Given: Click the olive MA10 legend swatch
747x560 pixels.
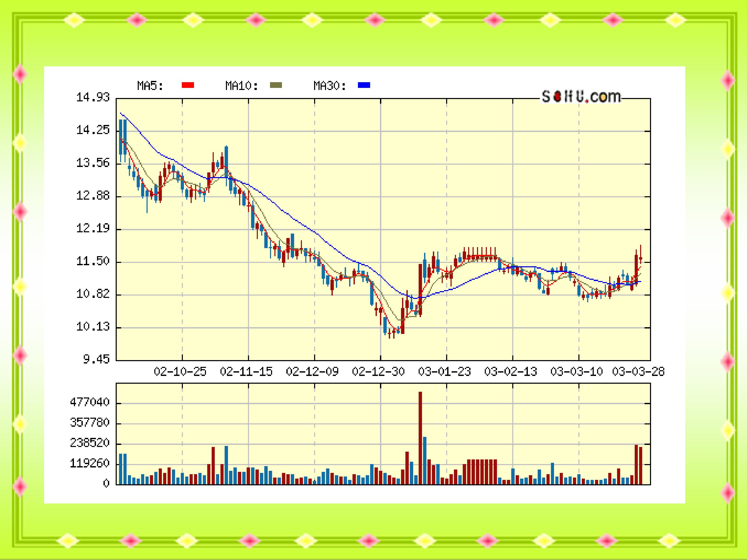Looking at the screenshot, I should [275, 85].
